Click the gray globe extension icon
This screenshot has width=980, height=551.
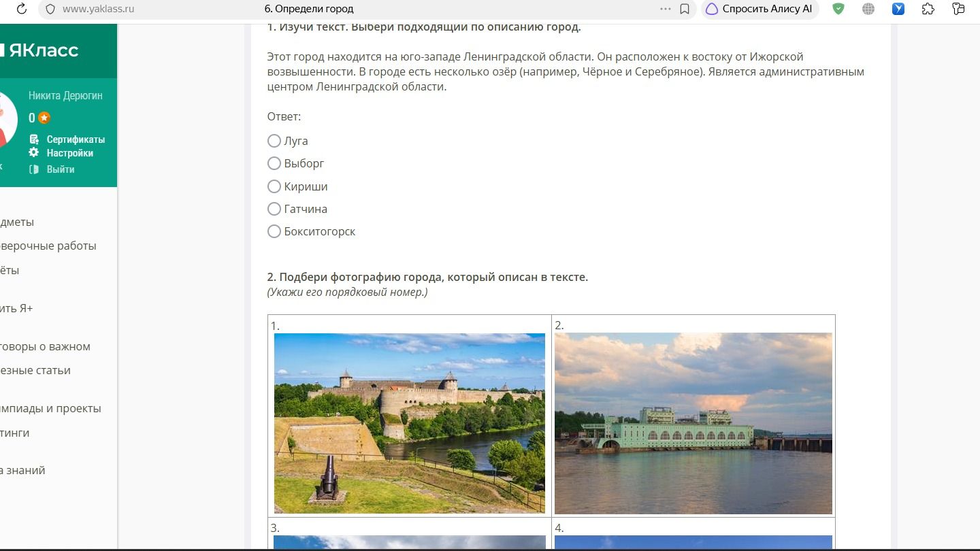(x=868, y=9)
